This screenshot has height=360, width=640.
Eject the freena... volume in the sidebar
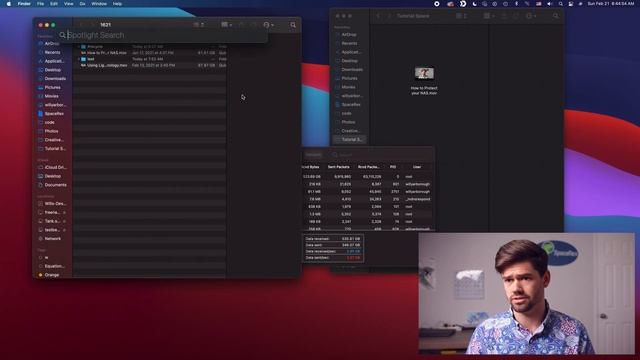pyautogui.click(x=64, y=213)
